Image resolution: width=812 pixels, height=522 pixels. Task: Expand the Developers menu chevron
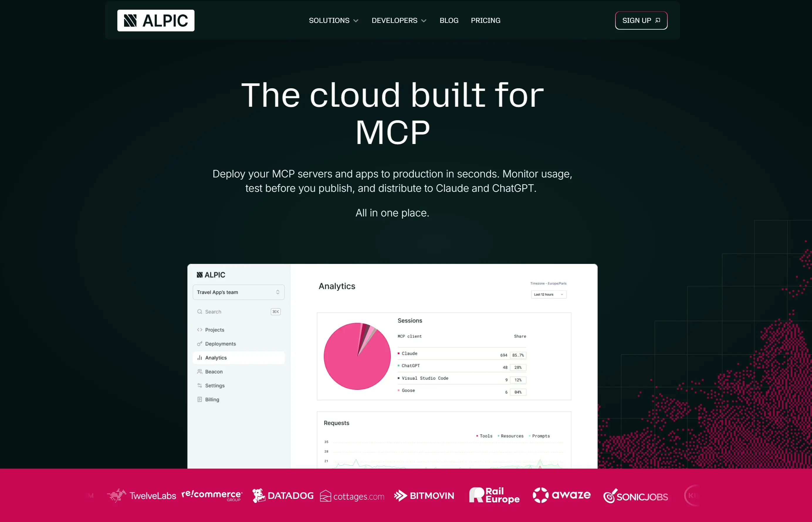[x=424, y=21]
